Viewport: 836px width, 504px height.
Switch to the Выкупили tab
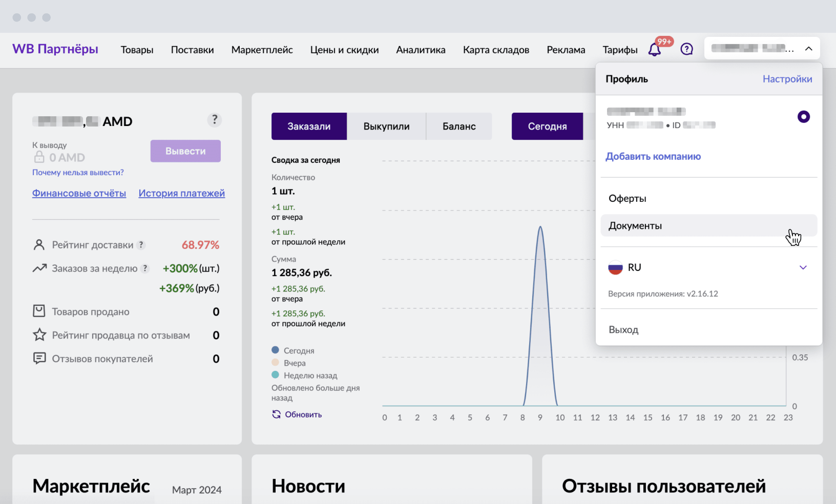click(x=386, y=126)
